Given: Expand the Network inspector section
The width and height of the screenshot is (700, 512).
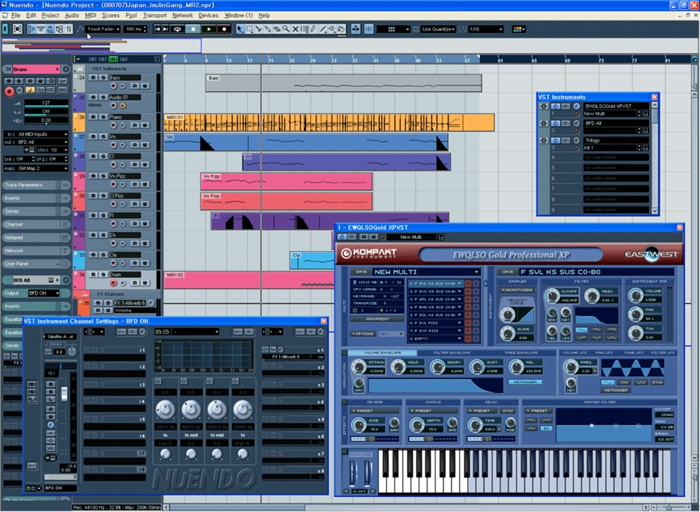Looking at the screenshot, I should pyautogui.click(x=36, y=251).
